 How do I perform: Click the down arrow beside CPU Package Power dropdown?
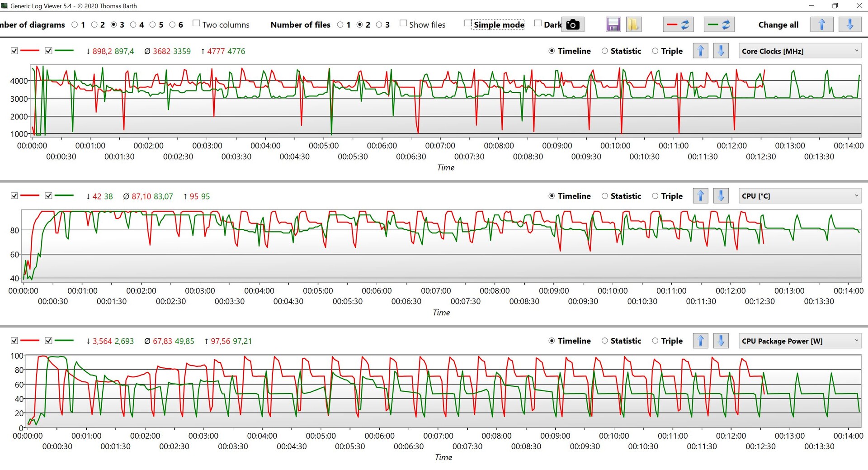coord(721,341)
